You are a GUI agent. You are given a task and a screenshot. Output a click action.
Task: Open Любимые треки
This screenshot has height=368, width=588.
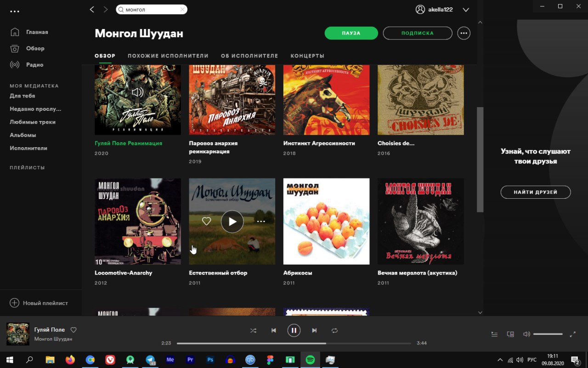[33, 122]
